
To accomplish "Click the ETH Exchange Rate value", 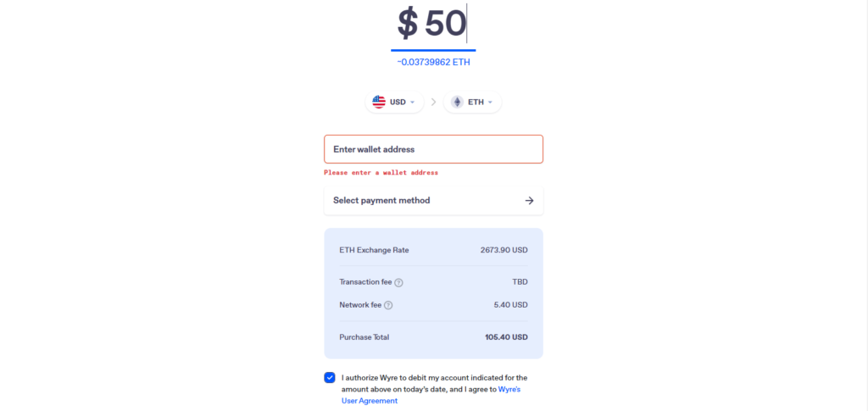I will coord(504,250).
